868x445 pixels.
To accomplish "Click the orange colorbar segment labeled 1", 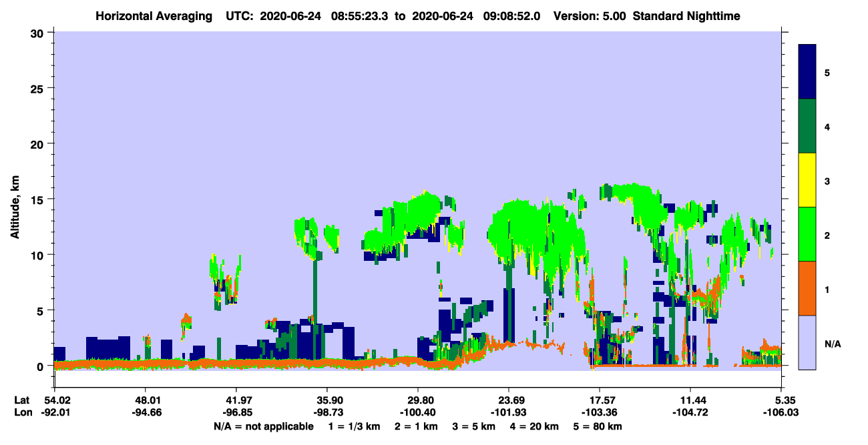I will tap(807, 288).
